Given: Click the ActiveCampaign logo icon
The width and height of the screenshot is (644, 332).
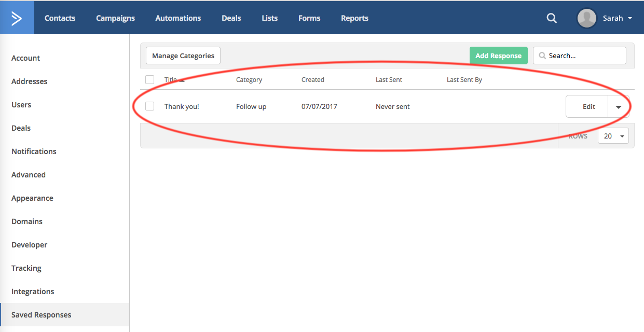Looking at the screenshot, I should pos(17,18).
